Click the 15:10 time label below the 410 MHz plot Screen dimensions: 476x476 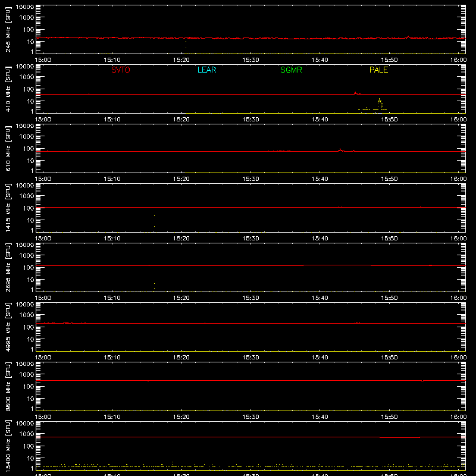click(112, 120)
